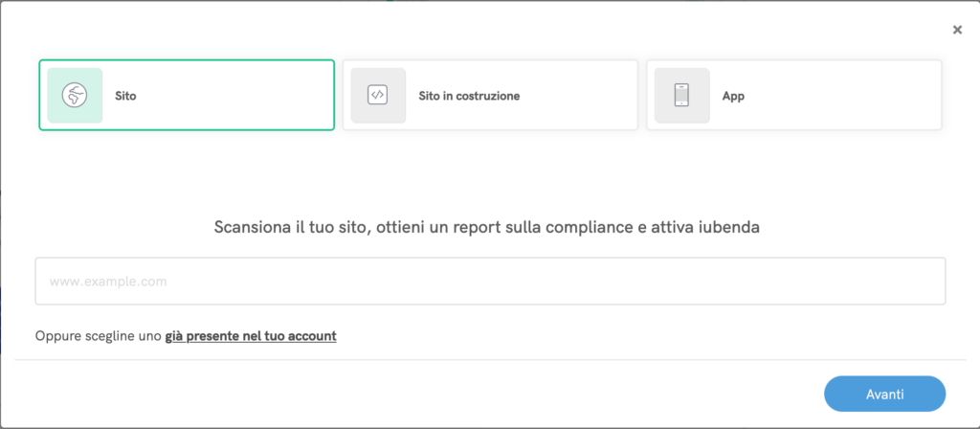Screen dimensions: 980x429
Task: Focus the website URL input field
Action: tap(490, 282)
